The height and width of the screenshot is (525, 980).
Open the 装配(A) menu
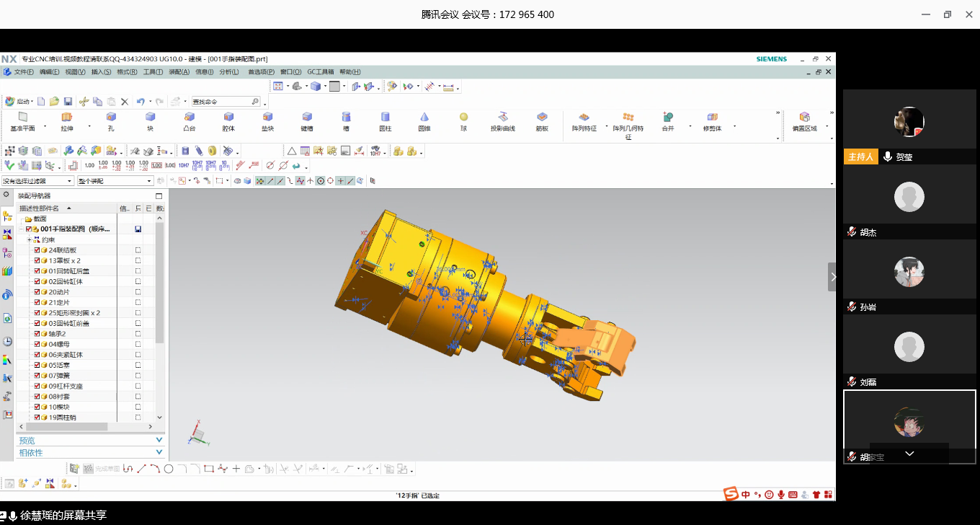tap(179, 72)
